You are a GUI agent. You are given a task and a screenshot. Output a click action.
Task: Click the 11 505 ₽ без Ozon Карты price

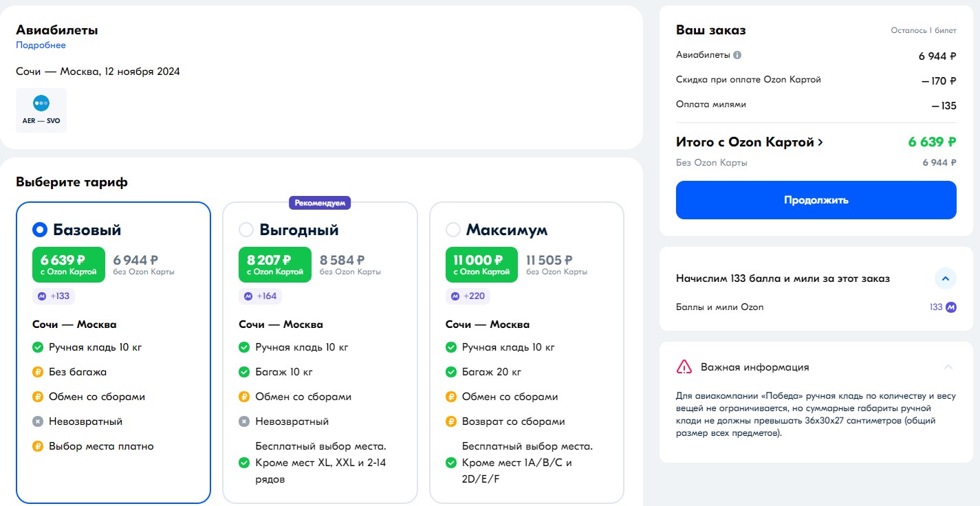coord(557,265)
